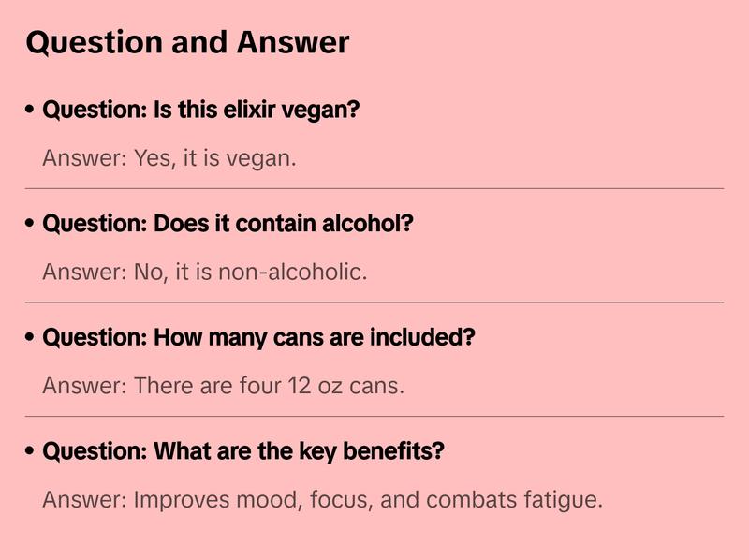The height and width of the screenshot is (560, 749).
Task: Select the answer about mood, focus, and fatigue
Action: (x=322, y=499)
